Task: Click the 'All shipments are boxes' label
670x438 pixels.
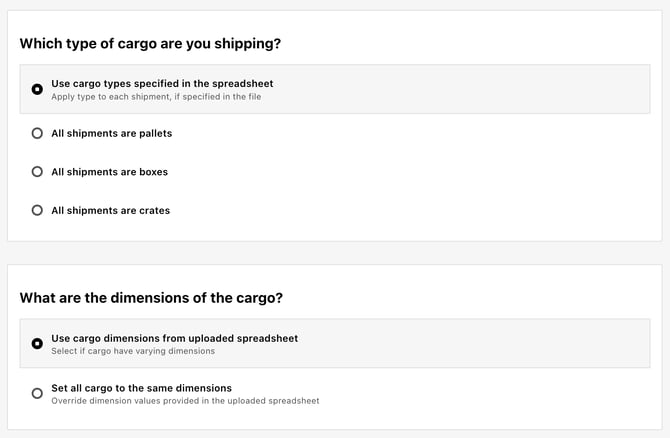Action: pyautogui.click(x=109, y=172)
